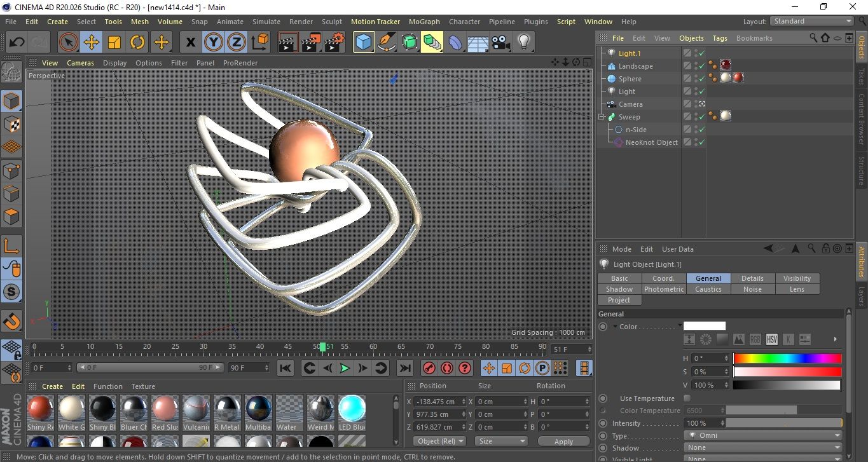Click the Apply button

click(x=563, y=441)
